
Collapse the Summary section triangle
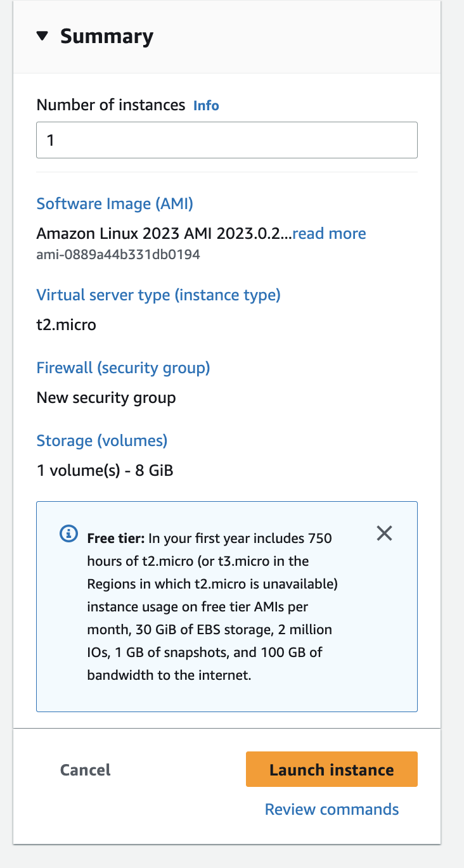click(x=42, y=37)
